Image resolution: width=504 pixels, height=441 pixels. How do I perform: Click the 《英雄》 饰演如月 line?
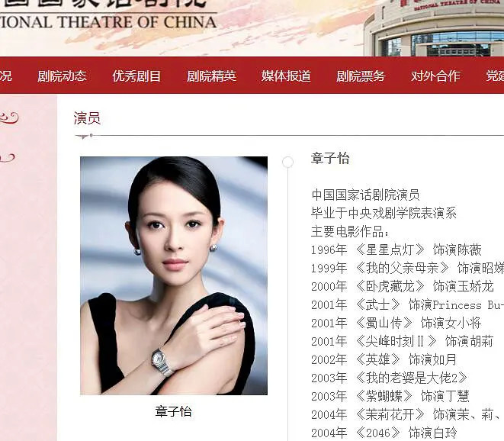(x=384, y=359)
